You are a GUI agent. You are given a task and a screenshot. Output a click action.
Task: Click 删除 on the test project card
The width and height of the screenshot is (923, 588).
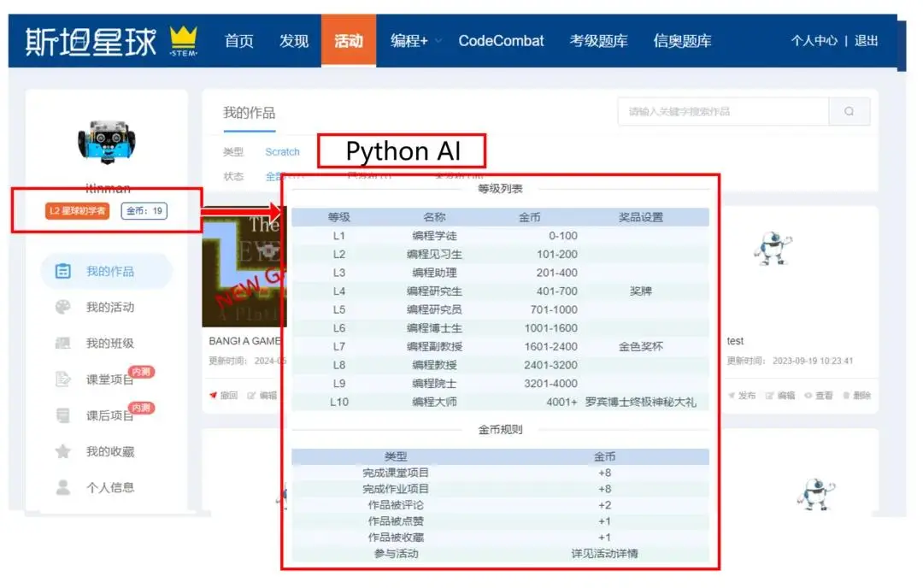click(856, 396)
